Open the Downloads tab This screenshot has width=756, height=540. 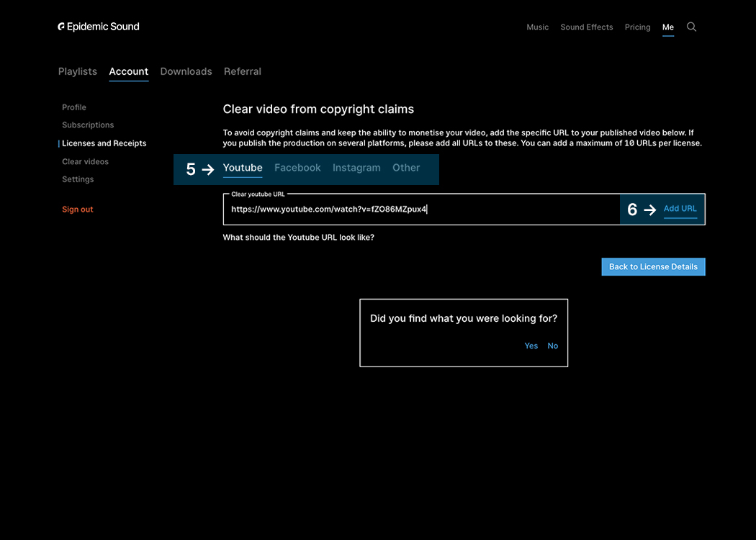coord(186,71)
